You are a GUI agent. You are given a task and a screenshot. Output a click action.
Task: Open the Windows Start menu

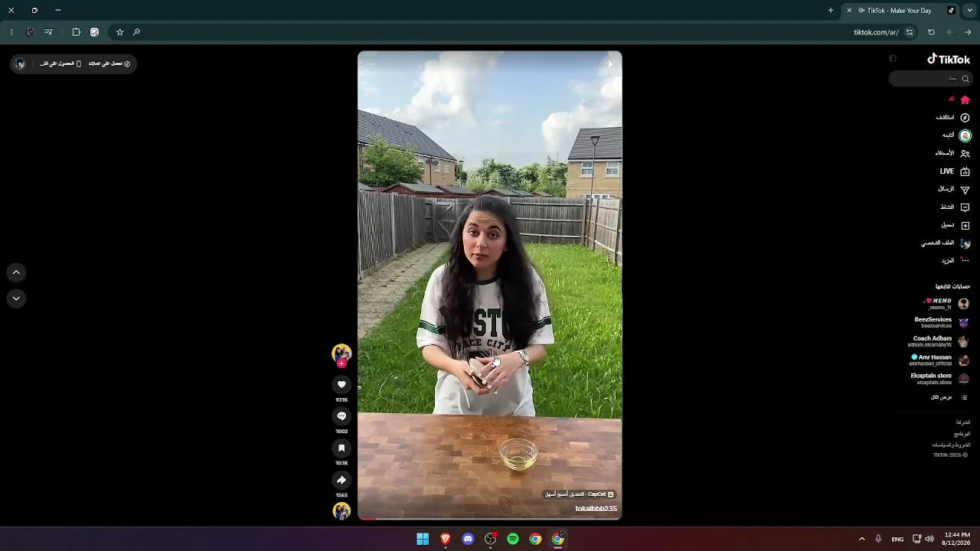coord(423,539)
